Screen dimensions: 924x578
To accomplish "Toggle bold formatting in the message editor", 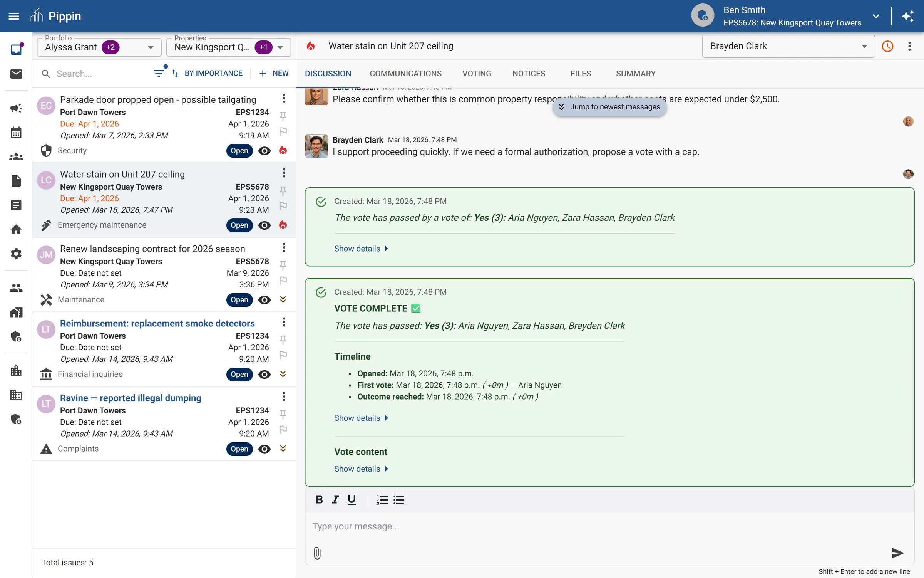I will (x=319, y=500).
